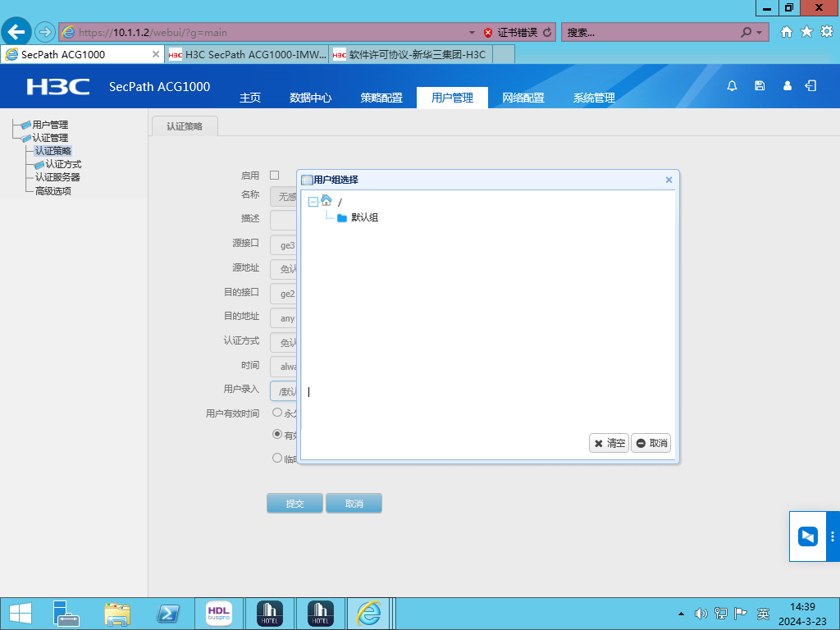Open favorites star icon
The image size is (840, 630).
click(x=806, y=32)
